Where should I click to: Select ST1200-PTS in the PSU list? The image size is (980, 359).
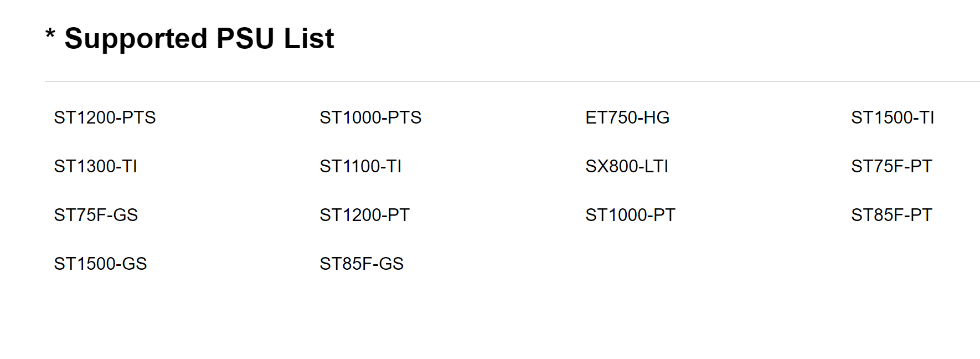(105, 117)
